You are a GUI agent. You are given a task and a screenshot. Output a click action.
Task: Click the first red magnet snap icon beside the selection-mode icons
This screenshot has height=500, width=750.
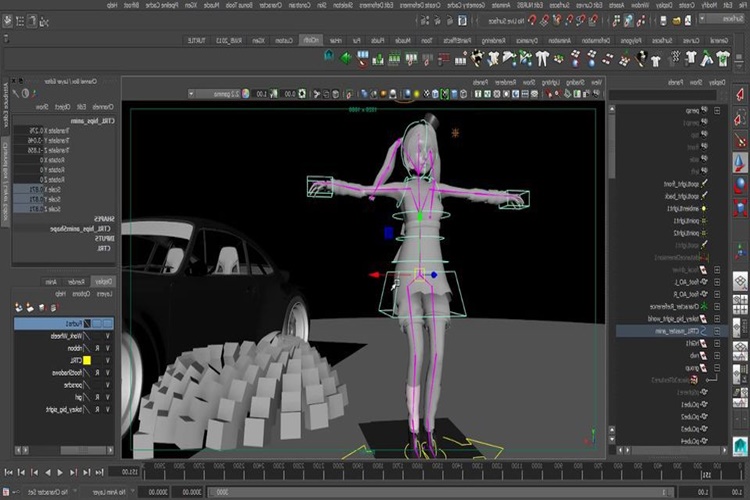click(x=593, y=20)
